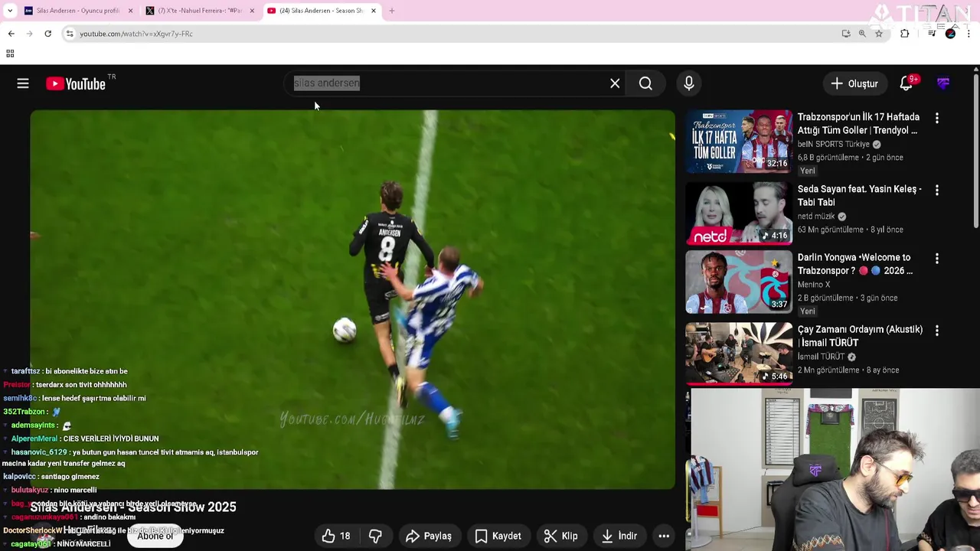Open options for Darlin Yongwa video
The height and width of the screenshot is (551, 980).
936,259
